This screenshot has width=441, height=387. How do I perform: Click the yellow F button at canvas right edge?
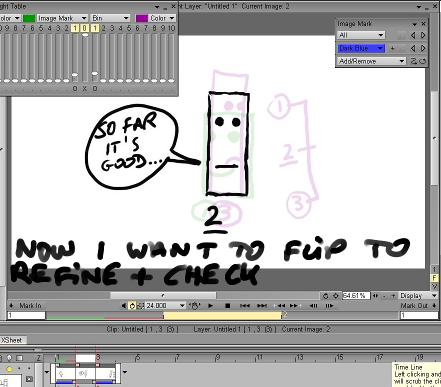pyautogui.click(x=435, y=278)
